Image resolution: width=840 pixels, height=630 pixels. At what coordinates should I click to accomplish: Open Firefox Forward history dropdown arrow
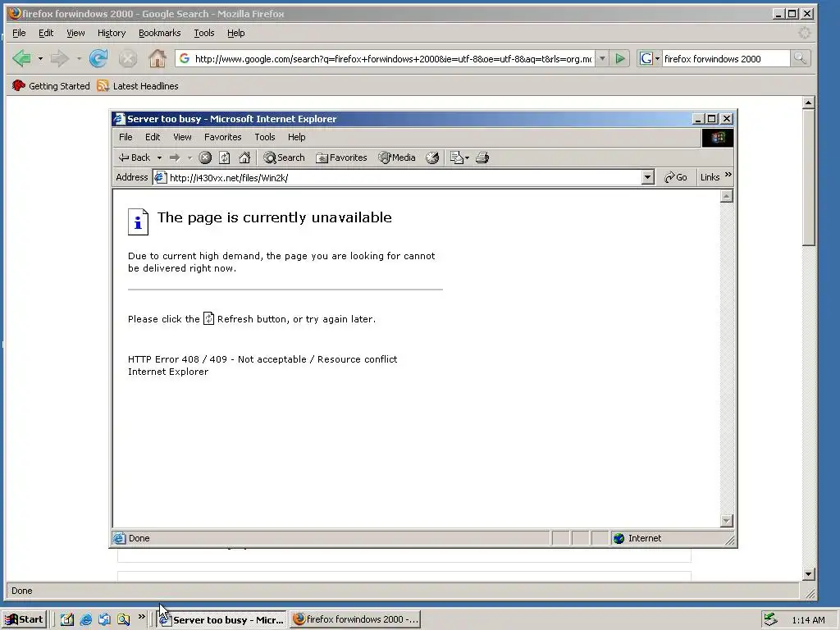tap(79, 58)
